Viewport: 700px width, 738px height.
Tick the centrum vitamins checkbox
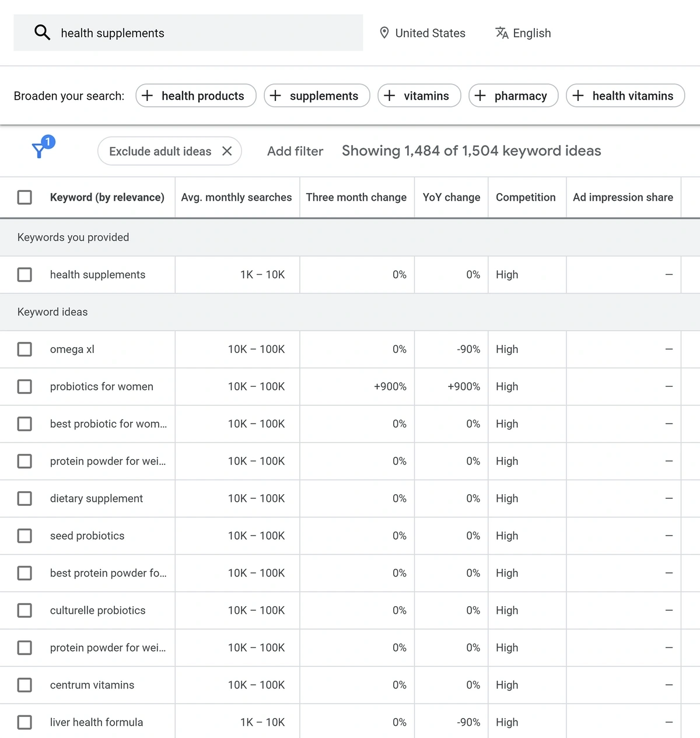click(24, 685)
